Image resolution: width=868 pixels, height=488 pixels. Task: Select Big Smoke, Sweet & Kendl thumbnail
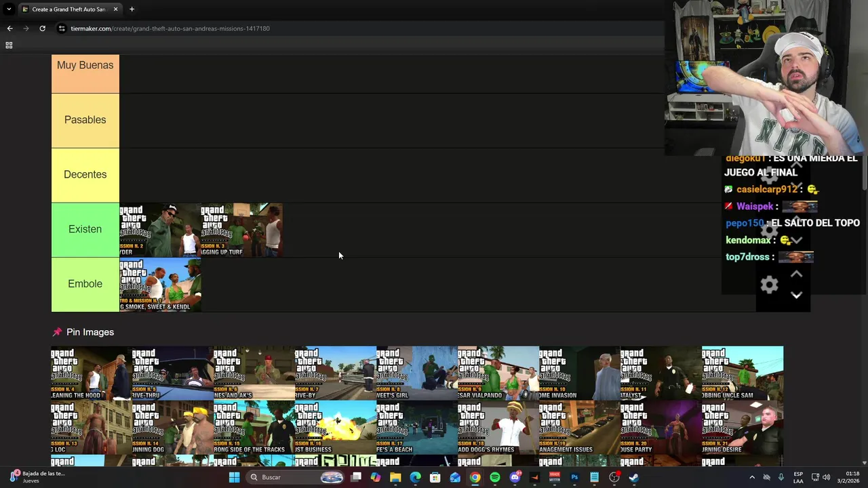coord(160,285)
